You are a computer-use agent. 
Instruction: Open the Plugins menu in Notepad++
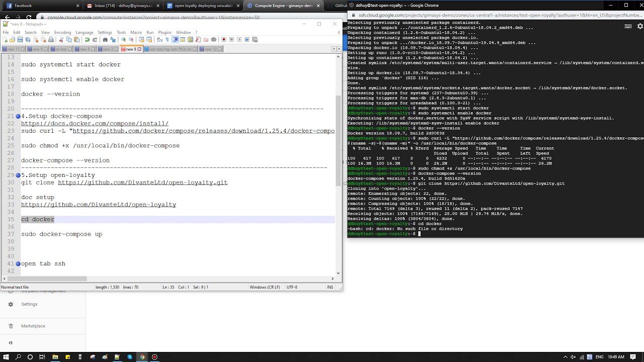coord(165,33)
